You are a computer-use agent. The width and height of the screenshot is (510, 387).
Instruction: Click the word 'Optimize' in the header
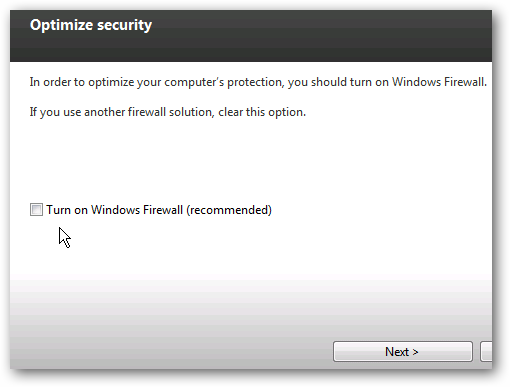61,25
